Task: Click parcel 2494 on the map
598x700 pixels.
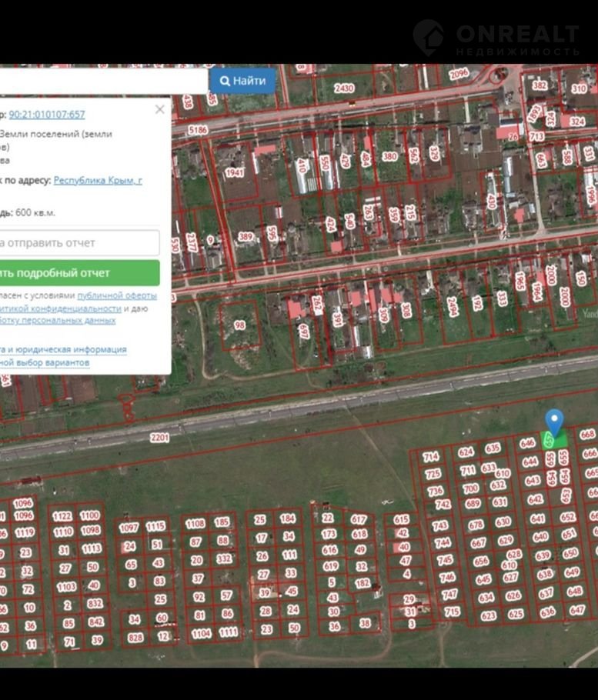Action: 453,307
